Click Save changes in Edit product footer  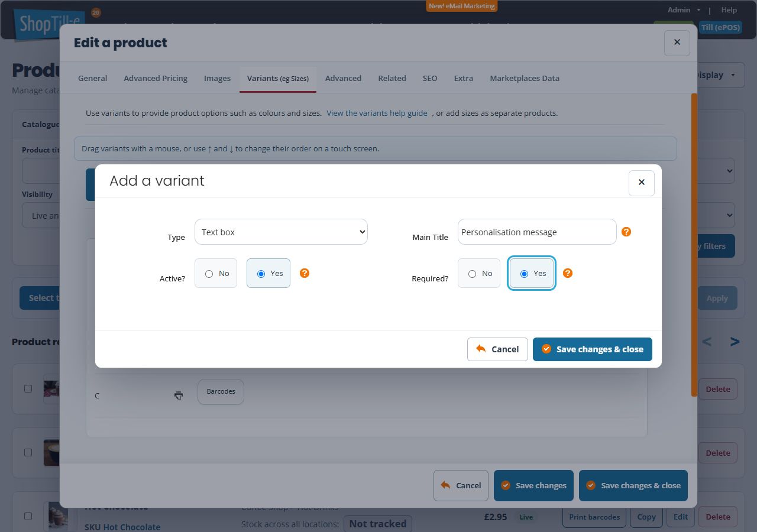pyautogui.click(x=534, y=485)
